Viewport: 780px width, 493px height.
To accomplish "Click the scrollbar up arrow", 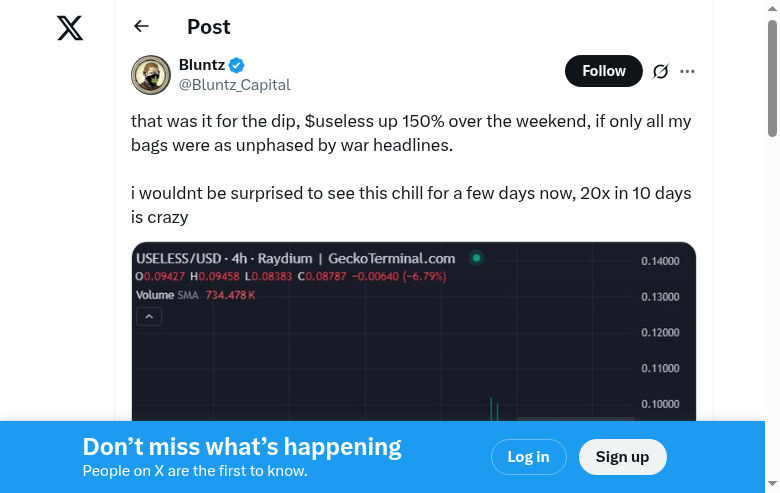I will coord(773,6).
